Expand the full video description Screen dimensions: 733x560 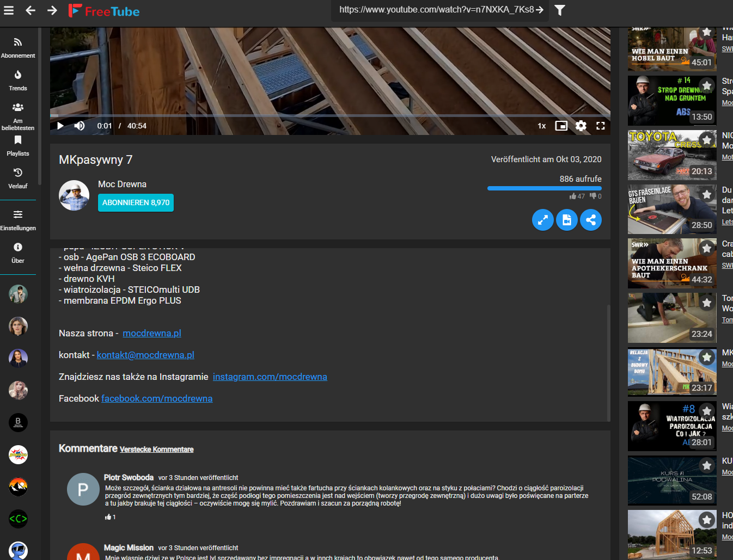(542, 220)
